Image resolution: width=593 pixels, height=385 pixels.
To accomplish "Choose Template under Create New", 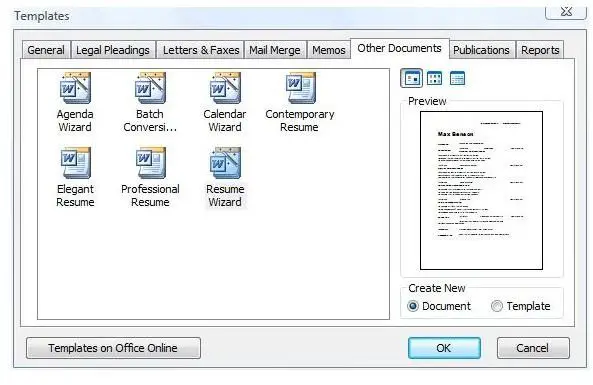I will tap(520, 306).
